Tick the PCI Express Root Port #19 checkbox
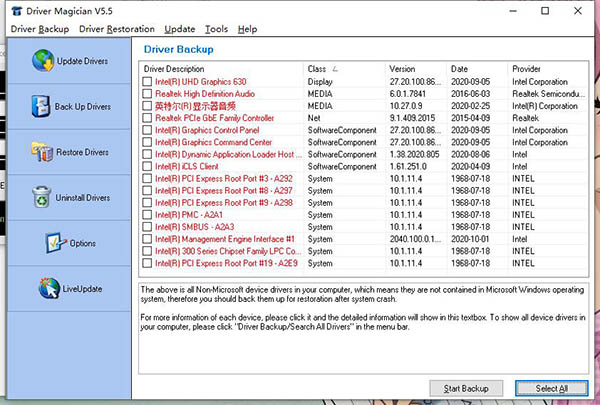 (x=147, y=263)
